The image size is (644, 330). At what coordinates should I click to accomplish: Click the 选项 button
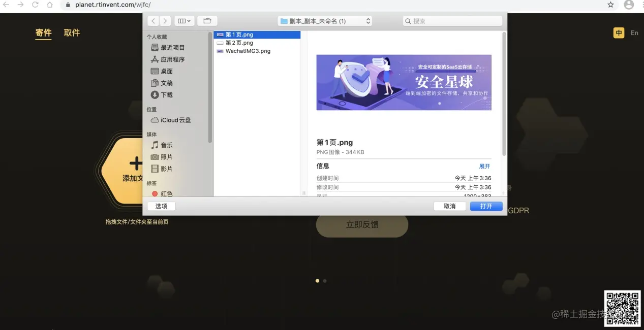click(161, 206)
